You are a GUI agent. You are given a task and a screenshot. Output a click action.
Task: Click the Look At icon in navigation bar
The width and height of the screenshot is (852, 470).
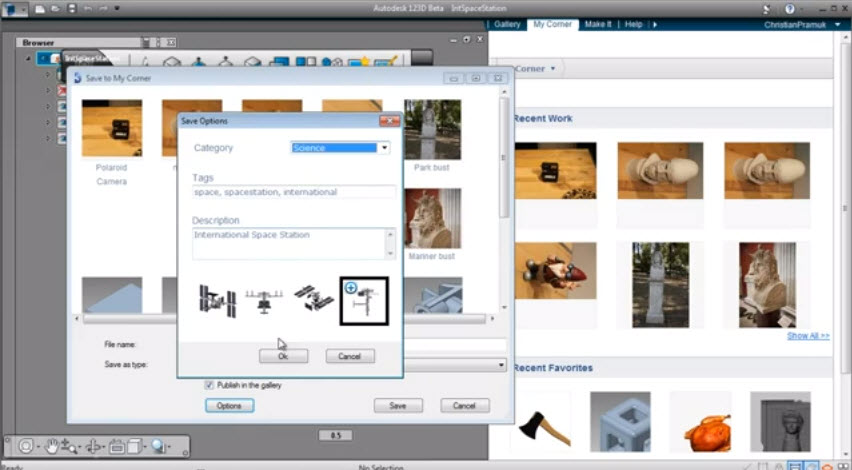(x=116, y=447)
